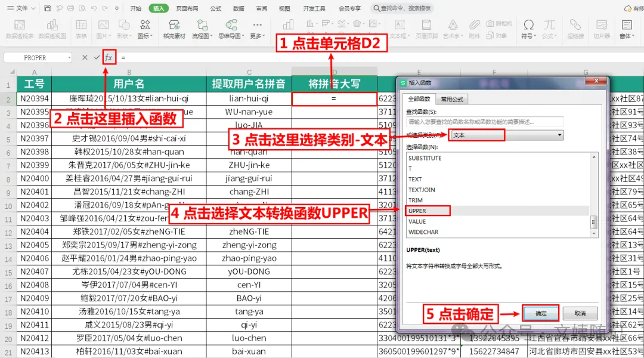This screenshot has height=358, width=644.
Task: Switch to the 开始 ribbon tab
Action: pyautogui.click(x=135, y=8)
